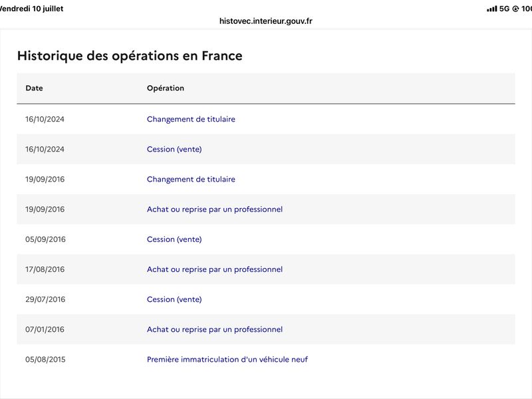Tap the Vendredi 10 juillet status bar date
Screen dimensions: 532x399
31,9
